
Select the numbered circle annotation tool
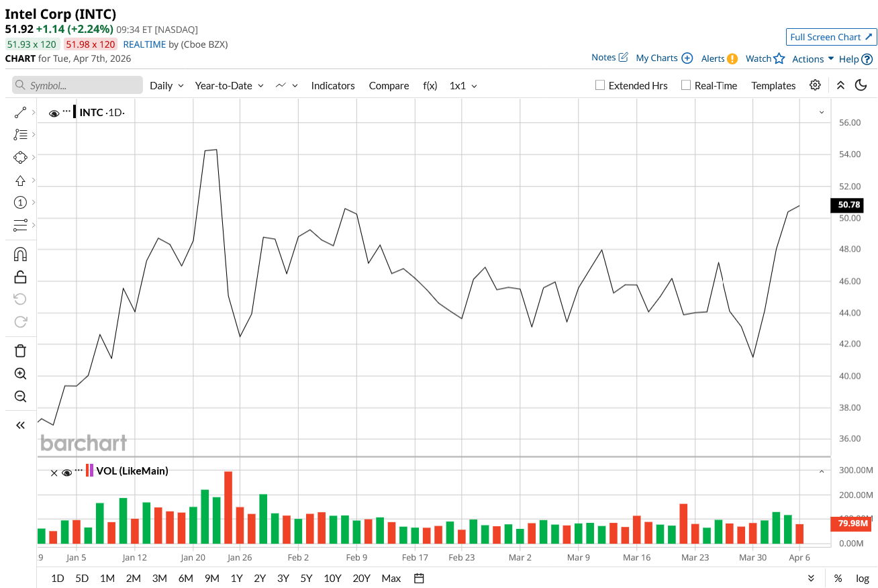pyautogui.click(x=20, y=202)
